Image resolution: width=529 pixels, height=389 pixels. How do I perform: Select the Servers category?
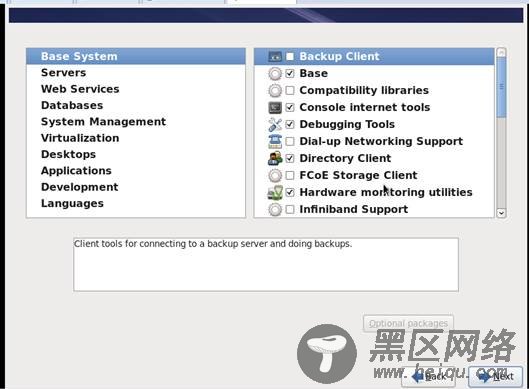pos(136,73)
